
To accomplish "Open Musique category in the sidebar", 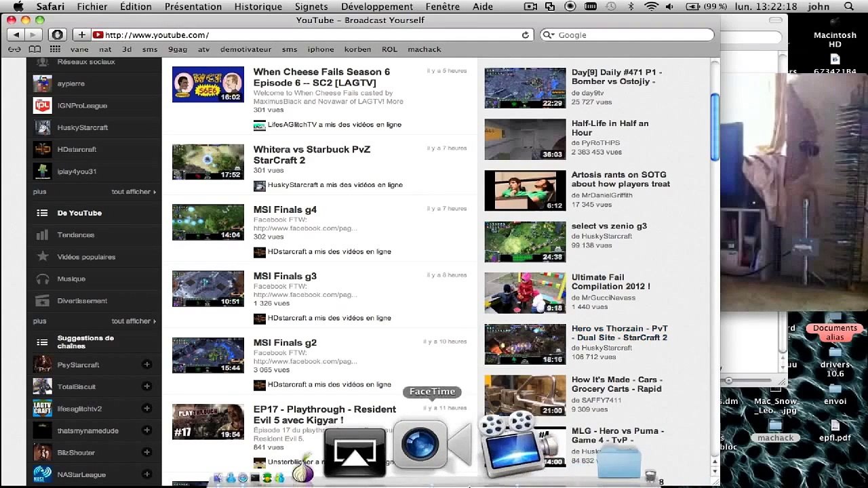I will tap(71, 279).
